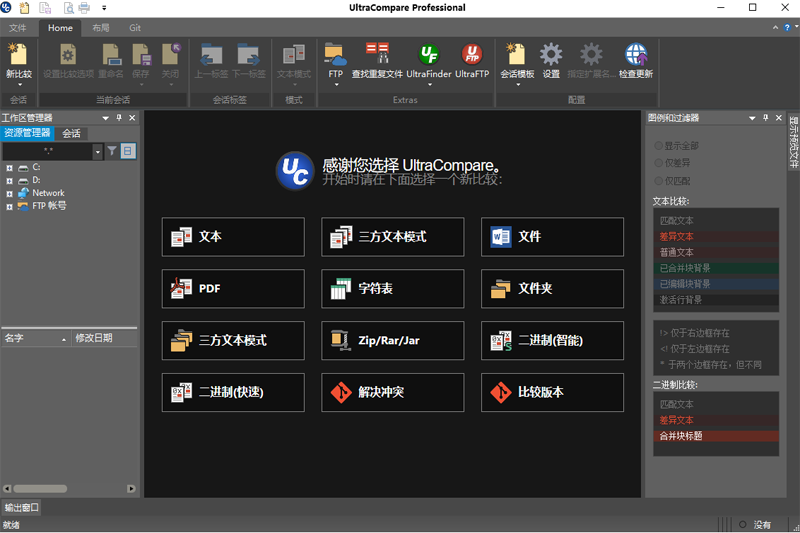Click quick access print preview icon
Viewport: 800px width, 533px height.
click(68, 8)
